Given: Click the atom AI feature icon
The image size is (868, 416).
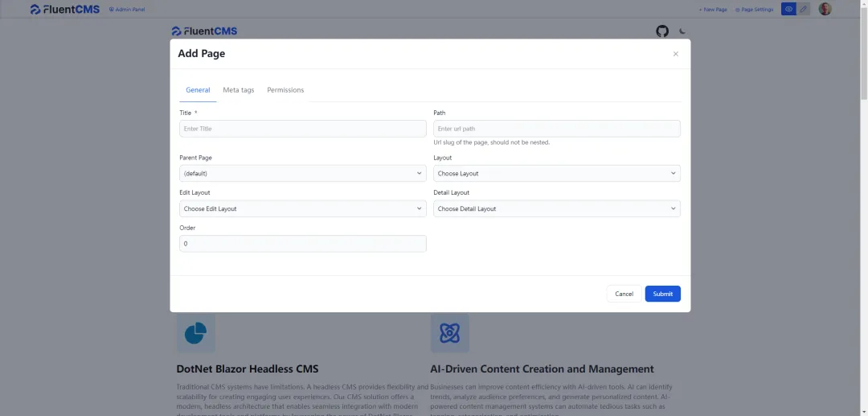Looking at the screenshot, I should coord(449,332).
